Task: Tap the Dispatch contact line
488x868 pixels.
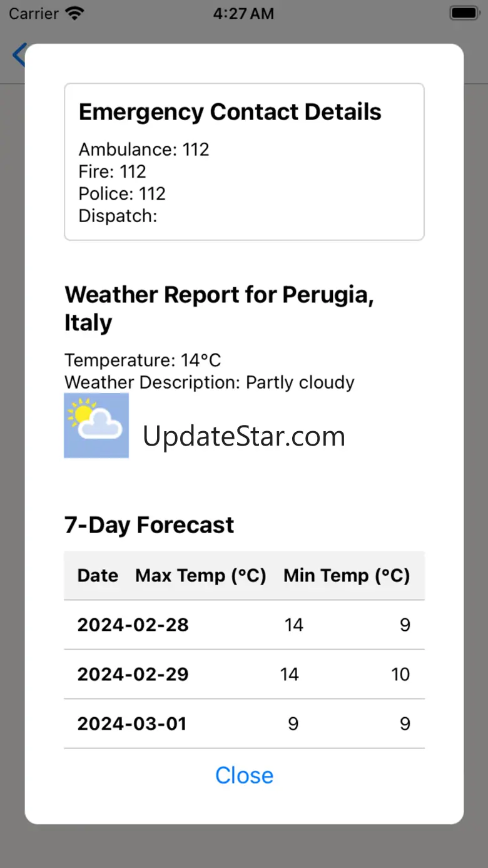Action: (118, 216)
